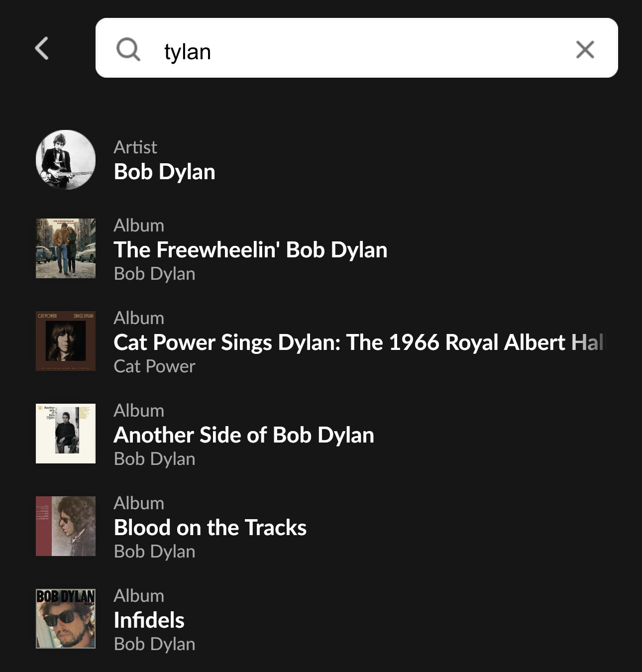
Task: Select Blood on the Tracks album cover
Action: point(66,526)
